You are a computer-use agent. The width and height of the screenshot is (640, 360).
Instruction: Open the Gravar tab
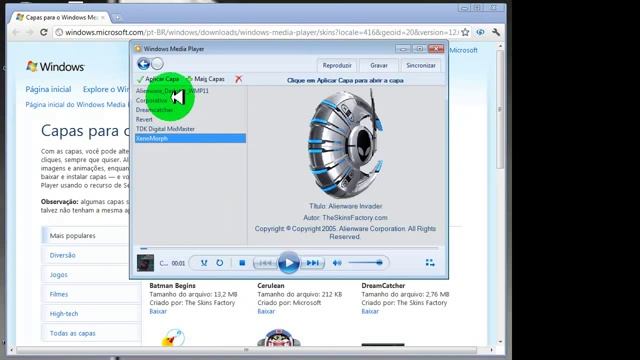tap(379, 65)
